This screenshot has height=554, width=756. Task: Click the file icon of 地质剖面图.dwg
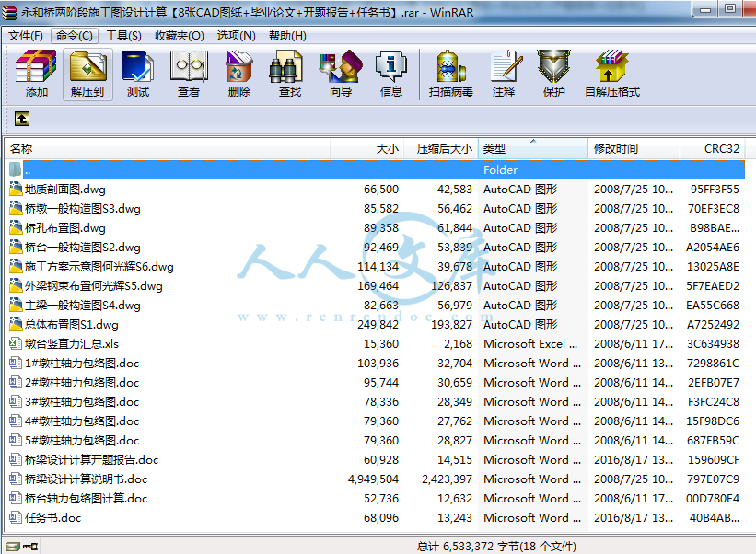click(x=16, y=189)
